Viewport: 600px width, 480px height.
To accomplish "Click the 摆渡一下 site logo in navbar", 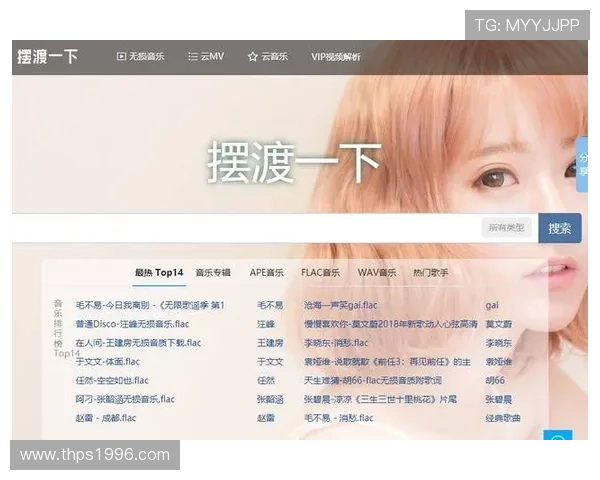I will coord(47,57).
